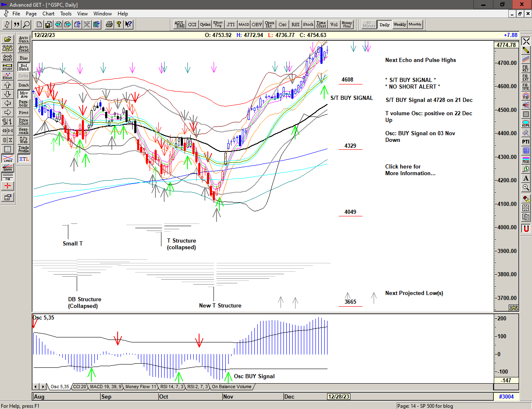This screenshot has height=409, width=532.
Task: Toggle the XTL indicator button
Action: tap(24, 159)
